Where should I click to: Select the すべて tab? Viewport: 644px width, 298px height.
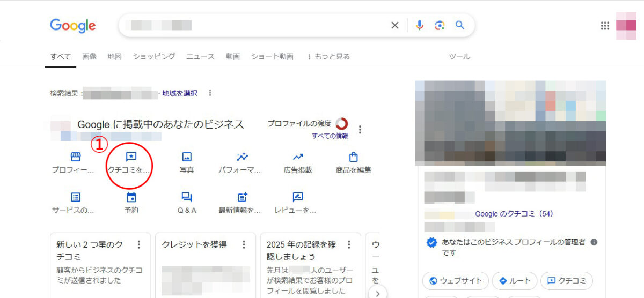[x=61, y=56]
